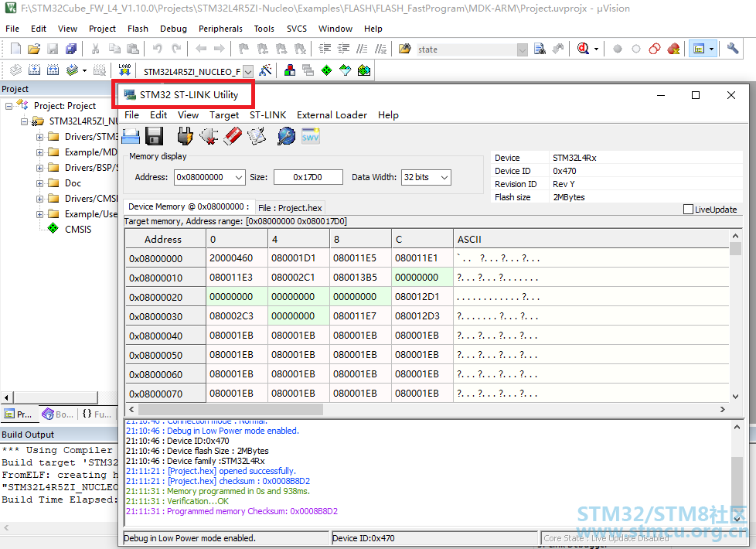The image size is (756, 549).
Task: Click memory cell 20000460
Action: [x=237, y=258]
